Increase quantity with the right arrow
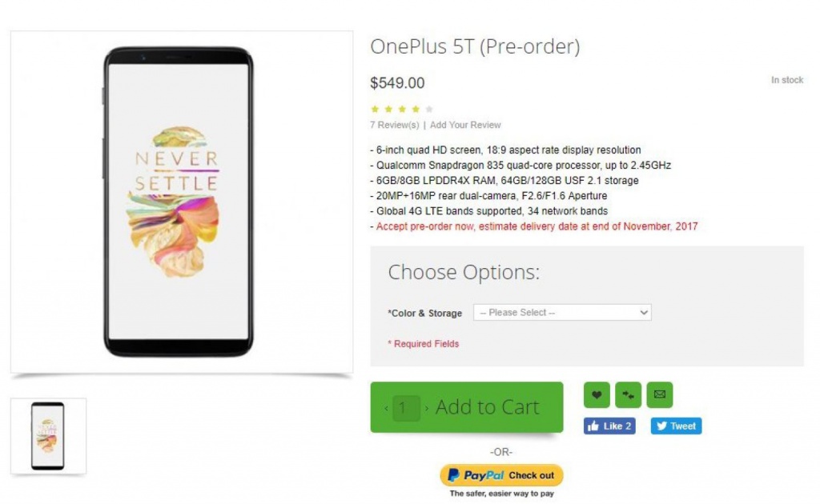The width and height of the screenshot is (820, 504). click(427, 408)
